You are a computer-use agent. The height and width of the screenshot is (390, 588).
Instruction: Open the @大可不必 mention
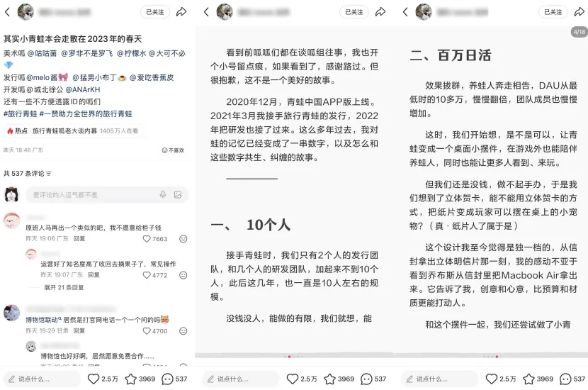point(167,53)
